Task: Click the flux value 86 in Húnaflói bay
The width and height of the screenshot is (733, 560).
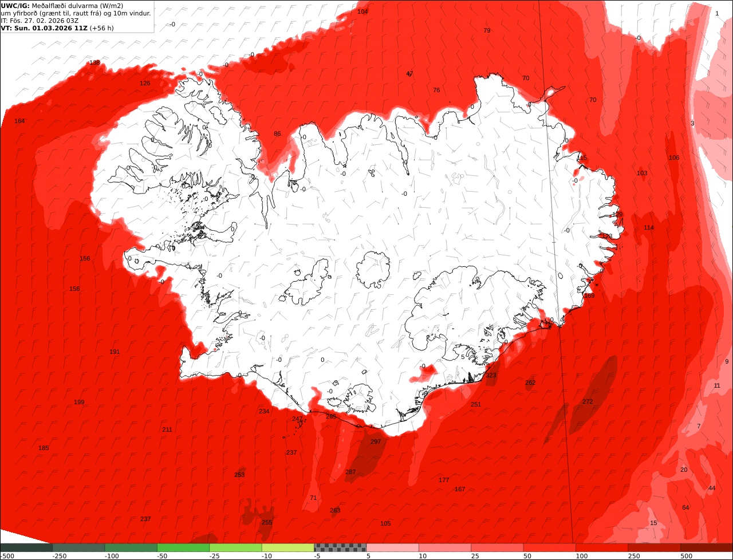Action: tap(277, 133)
